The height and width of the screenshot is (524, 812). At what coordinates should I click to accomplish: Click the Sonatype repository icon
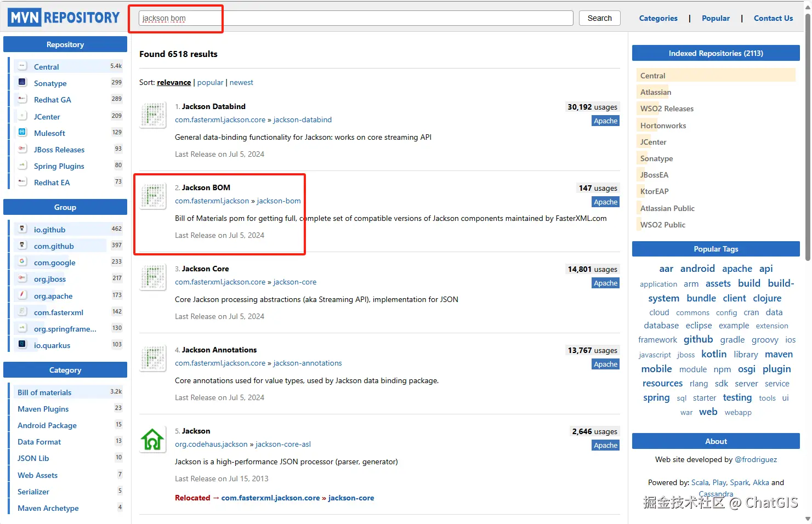click(22, 83)
